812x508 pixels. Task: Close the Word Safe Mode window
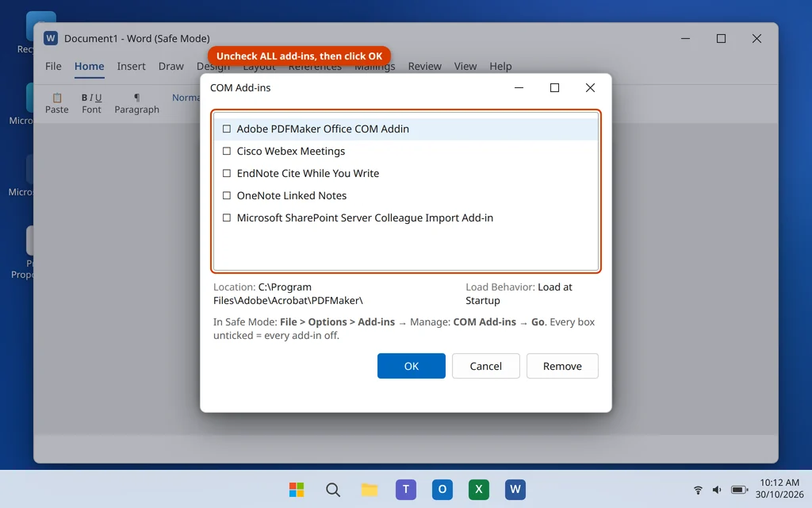click(x=756, y=38)
